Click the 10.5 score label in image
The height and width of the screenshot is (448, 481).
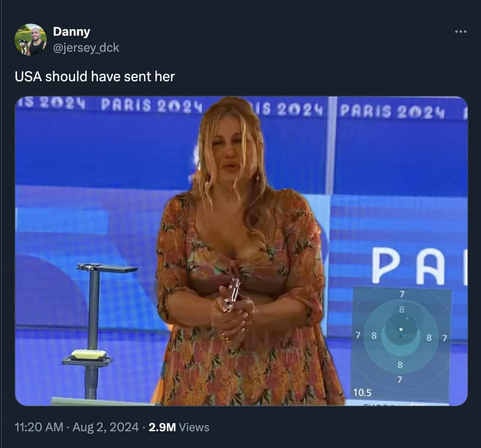(x=362, y=392)
